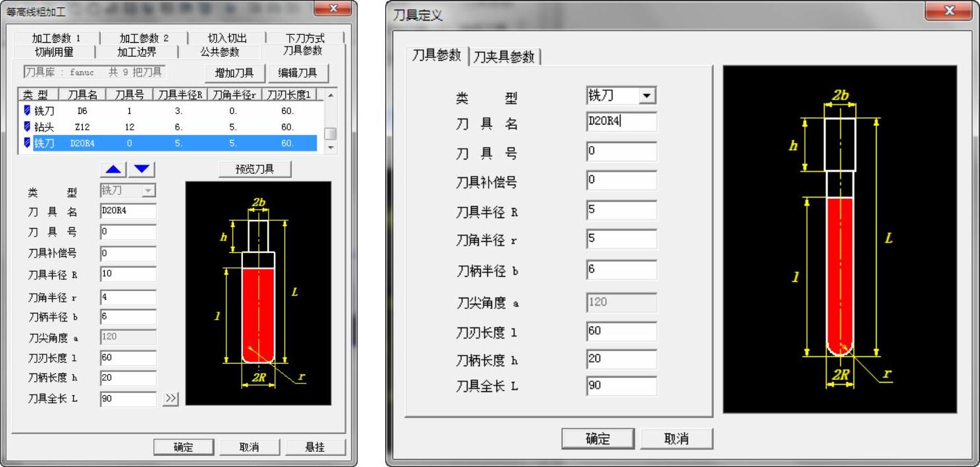Sort tool list by 刀具名 column header

point(82,94)
